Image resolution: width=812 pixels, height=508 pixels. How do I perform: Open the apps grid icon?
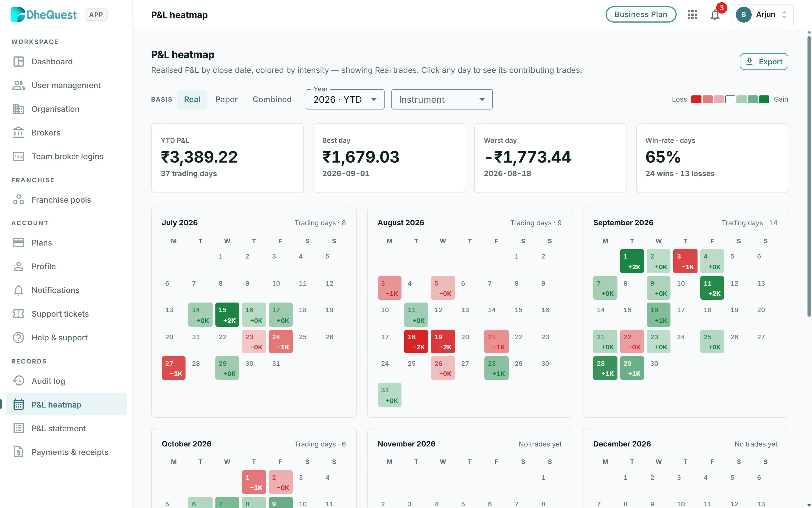point(692,14)
